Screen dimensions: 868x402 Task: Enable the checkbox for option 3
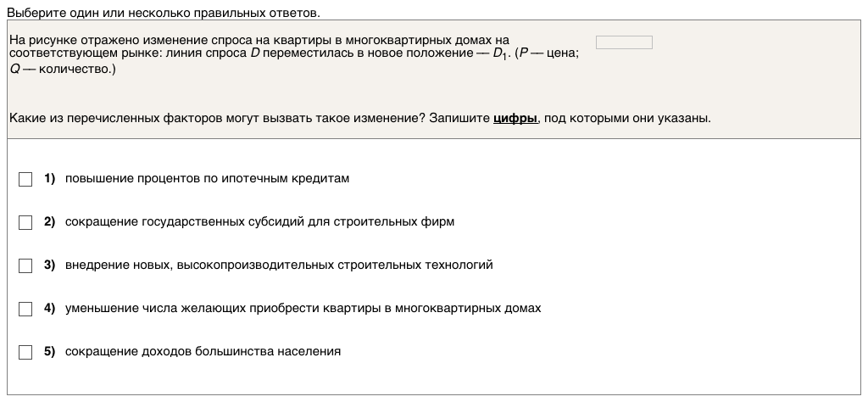[x=25, y=265]
